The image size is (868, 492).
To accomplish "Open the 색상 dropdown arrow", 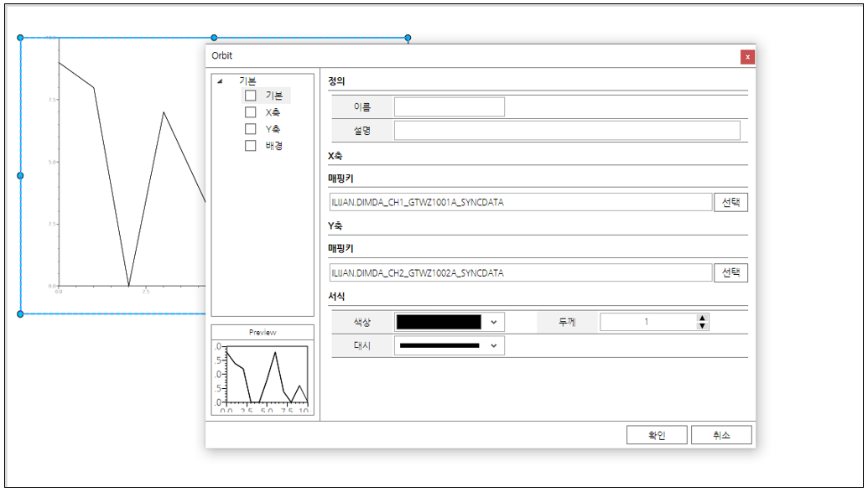I will pos(494,323).
